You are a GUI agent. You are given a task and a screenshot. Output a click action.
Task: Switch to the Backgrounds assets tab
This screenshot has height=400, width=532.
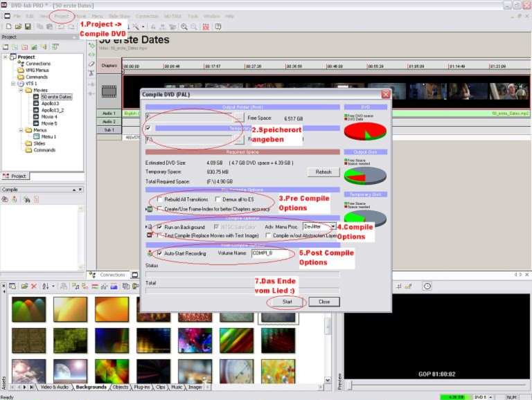(91, 387)
